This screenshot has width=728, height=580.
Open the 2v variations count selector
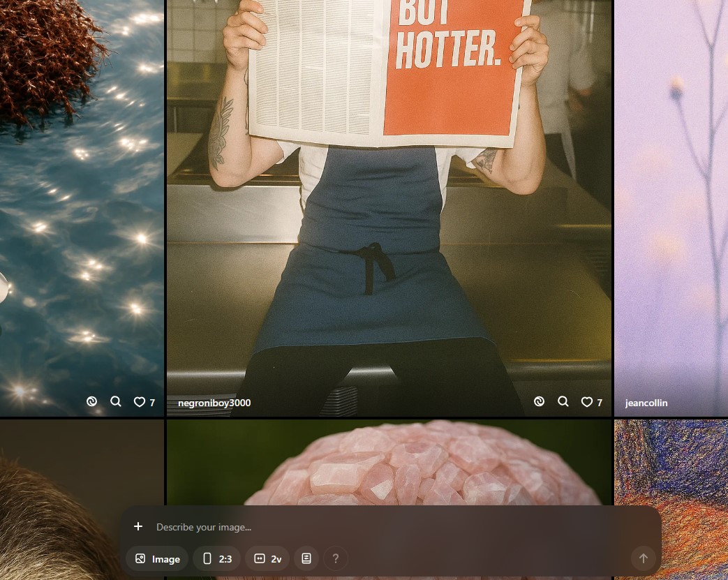267,558
